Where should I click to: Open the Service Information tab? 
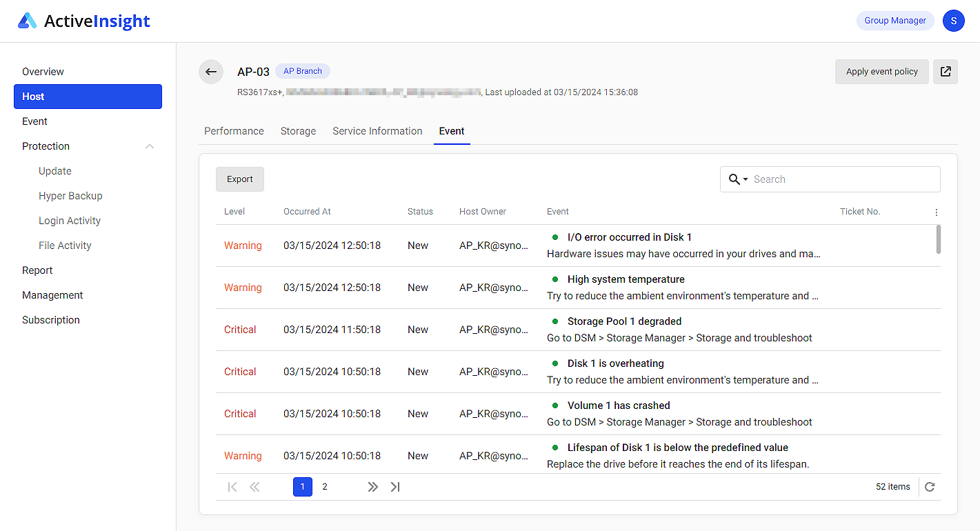[377, 131]
